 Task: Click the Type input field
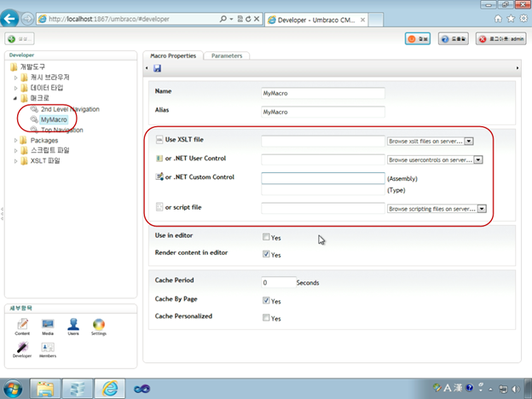pos(323,190)
